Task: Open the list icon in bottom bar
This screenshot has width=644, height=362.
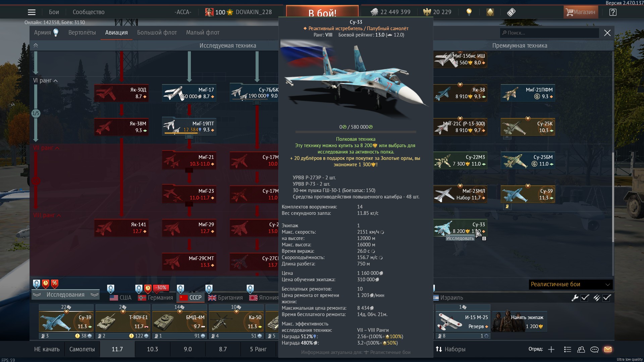Action: [x=568, y=349]
